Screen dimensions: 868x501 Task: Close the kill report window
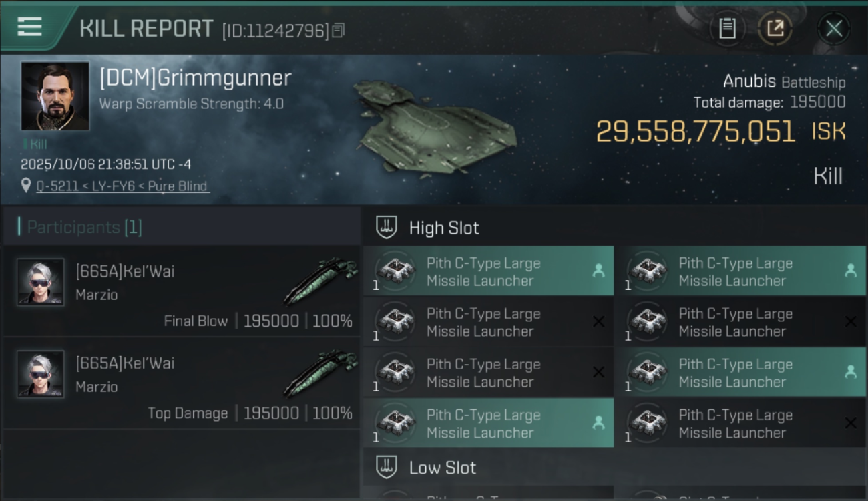tap(833, 28)
